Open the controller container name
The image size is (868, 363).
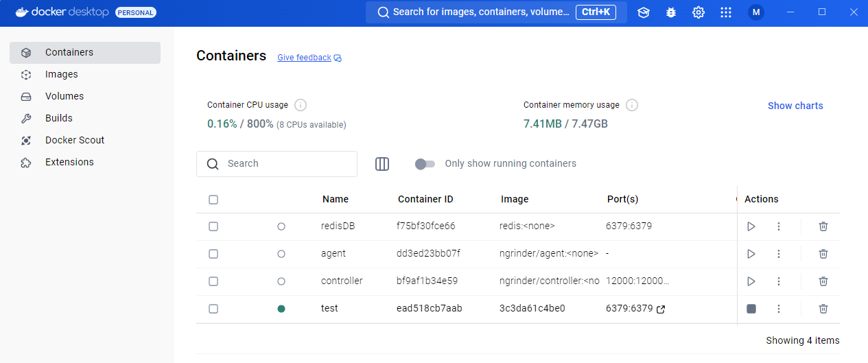pos(342,281)
